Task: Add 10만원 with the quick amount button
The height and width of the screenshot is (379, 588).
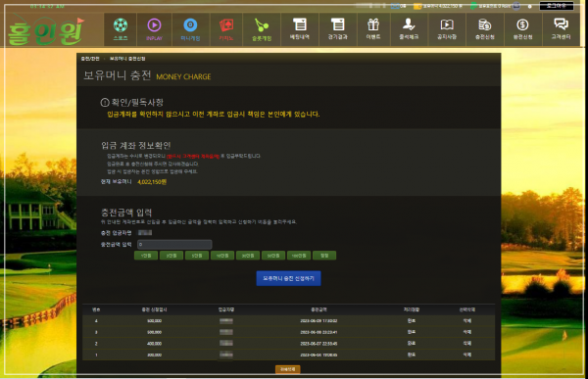Action: (x=222, y=256)
